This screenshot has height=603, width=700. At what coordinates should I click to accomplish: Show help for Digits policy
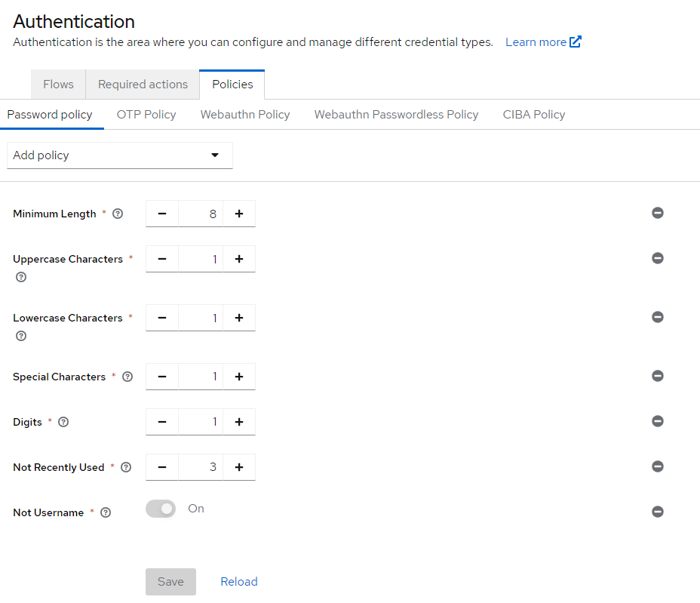[x=63, y=422]
